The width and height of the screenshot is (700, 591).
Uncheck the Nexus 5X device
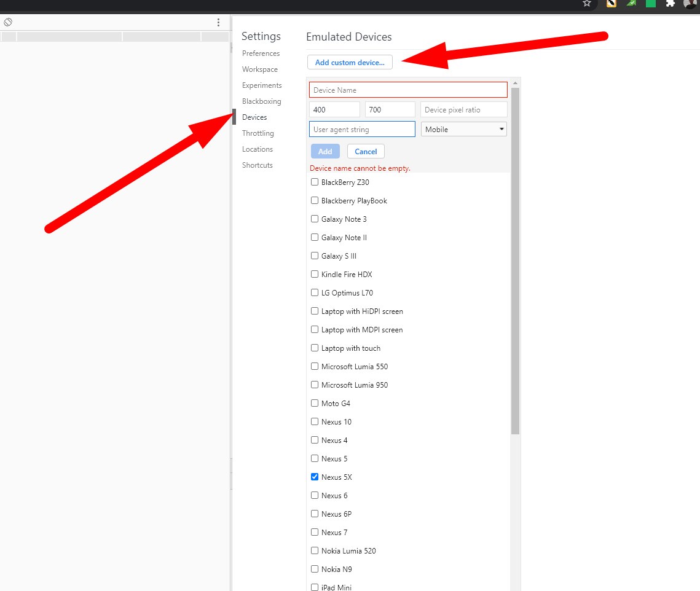(x=315, y=477)
